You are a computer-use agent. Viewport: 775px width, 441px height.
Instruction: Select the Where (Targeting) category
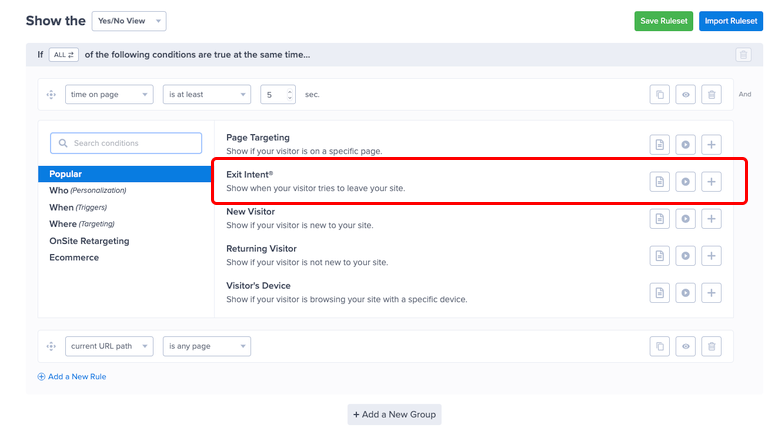point(82,224)
